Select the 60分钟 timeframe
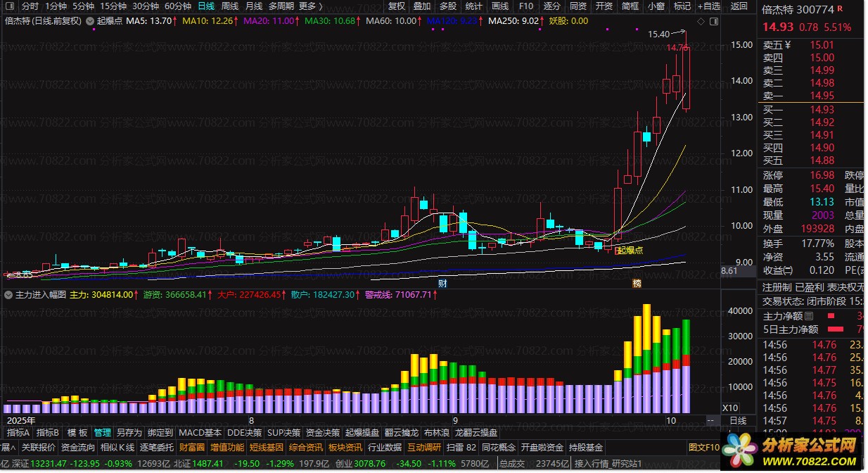This screenshot has width=868, height=473. tap(178, 6)
